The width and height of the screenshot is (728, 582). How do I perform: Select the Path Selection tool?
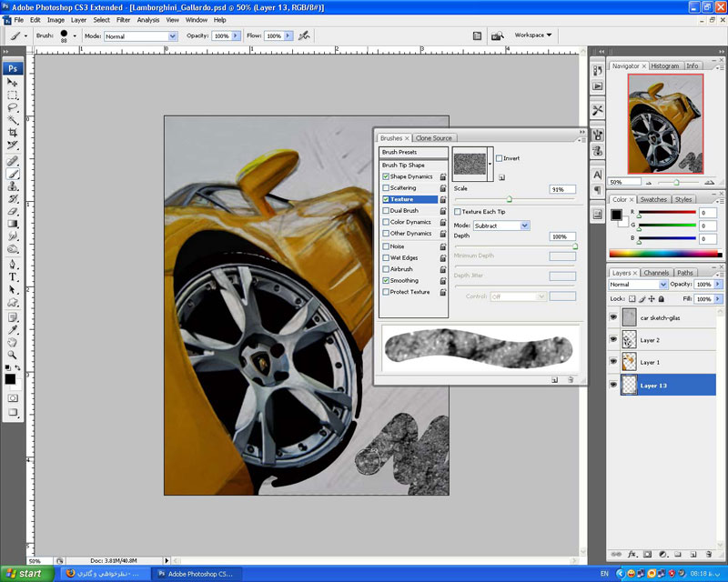click(x=13, y=289)
